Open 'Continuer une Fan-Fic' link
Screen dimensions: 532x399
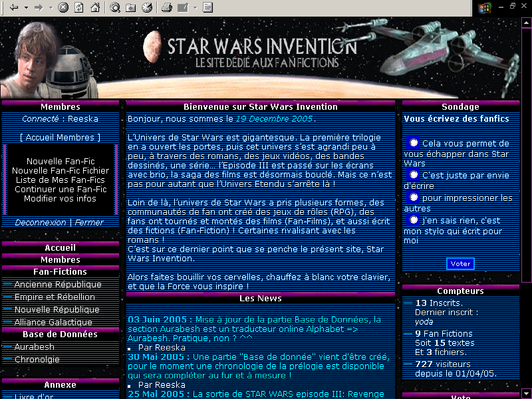coord(61,189)
